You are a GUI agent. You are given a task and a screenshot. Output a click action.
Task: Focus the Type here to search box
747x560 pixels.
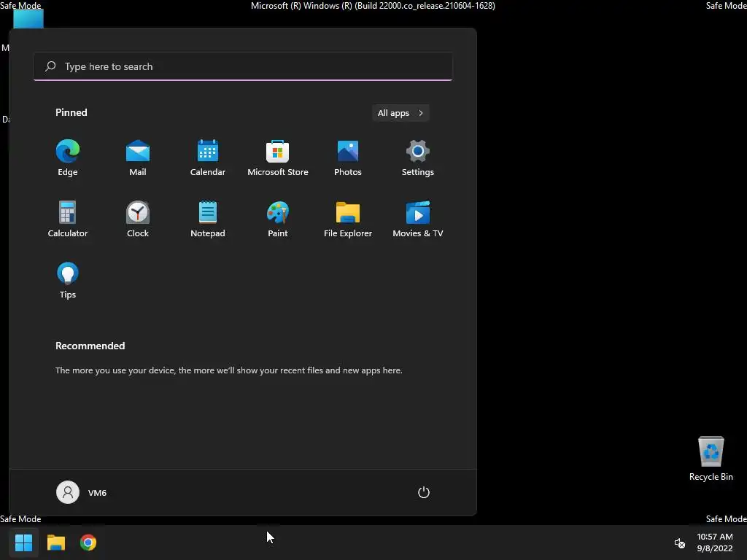click(x=243, y=66)
